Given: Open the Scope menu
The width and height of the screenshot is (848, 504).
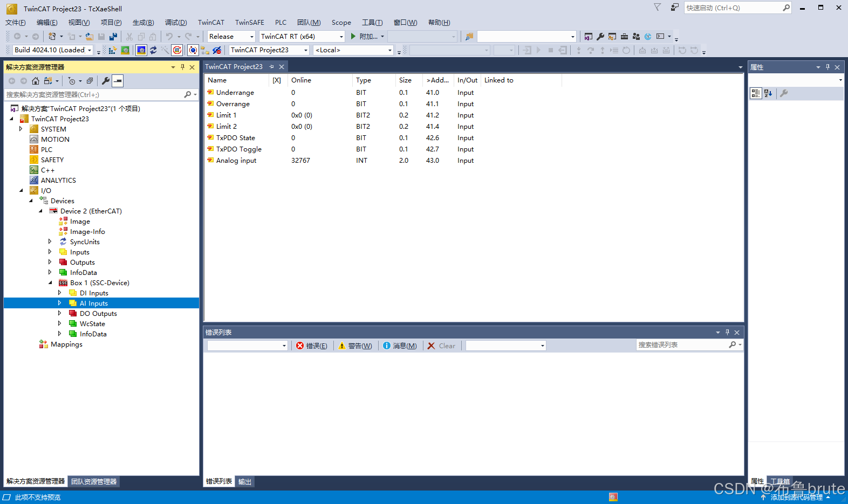Looking at the screenshot, I should (x=341, y=23).
